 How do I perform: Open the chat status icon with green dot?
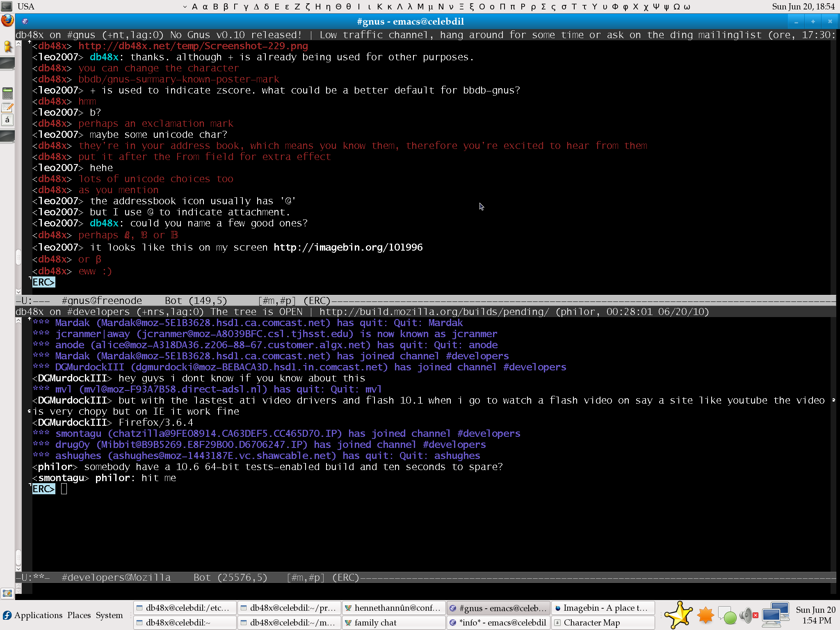pos(728,615)
